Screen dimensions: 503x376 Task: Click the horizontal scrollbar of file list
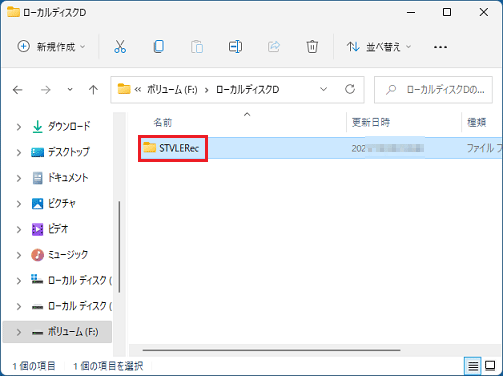pyautogui.click(x=271, y=350)
